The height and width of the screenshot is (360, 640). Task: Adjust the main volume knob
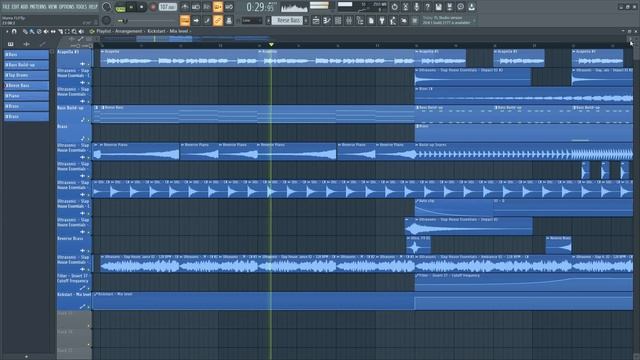click(x=107, y=7)
